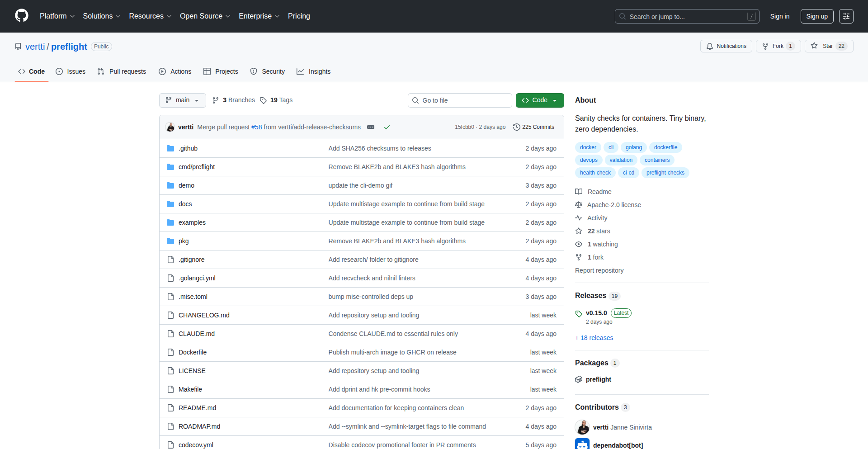Open the command palette icon beside Sign up
The height and width of the screenshot is (449, 868).
coord(846,16)
